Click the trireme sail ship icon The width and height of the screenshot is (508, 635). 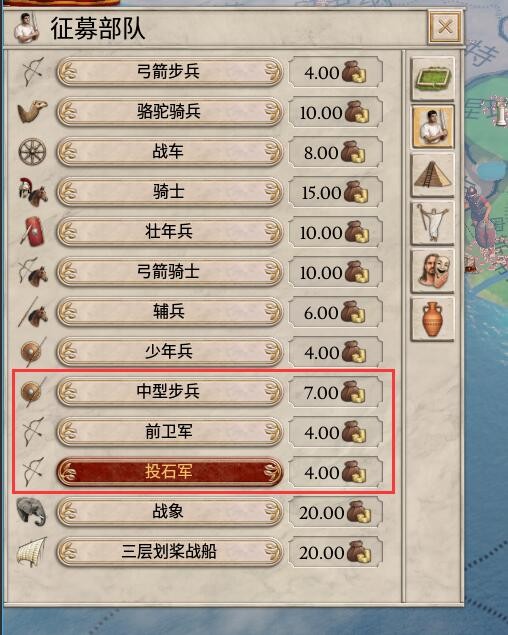point(32,552)
